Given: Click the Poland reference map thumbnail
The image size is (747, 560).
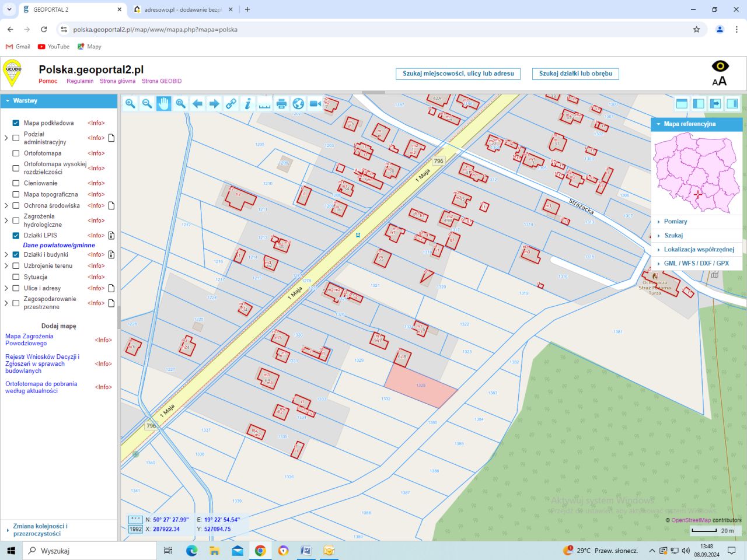Looking at the screenshot, I should pyautogui.click(x=697, y=173).
